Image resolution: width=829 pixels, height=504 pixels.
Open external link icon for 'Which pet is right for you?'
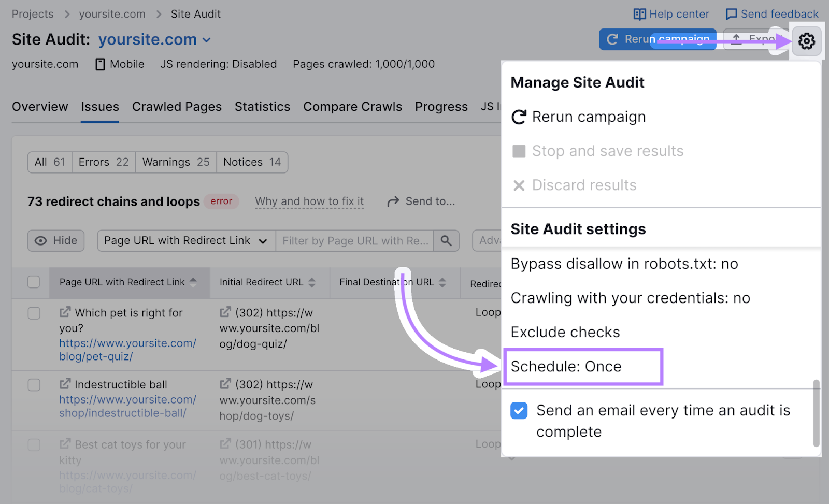pyautogui.click(x=65, y=312)
